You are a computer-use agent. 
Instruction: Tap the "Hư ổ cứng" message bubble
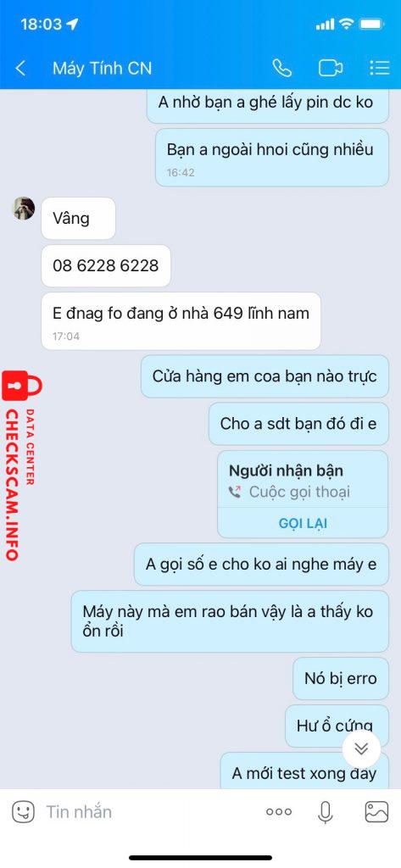(337, 726)
